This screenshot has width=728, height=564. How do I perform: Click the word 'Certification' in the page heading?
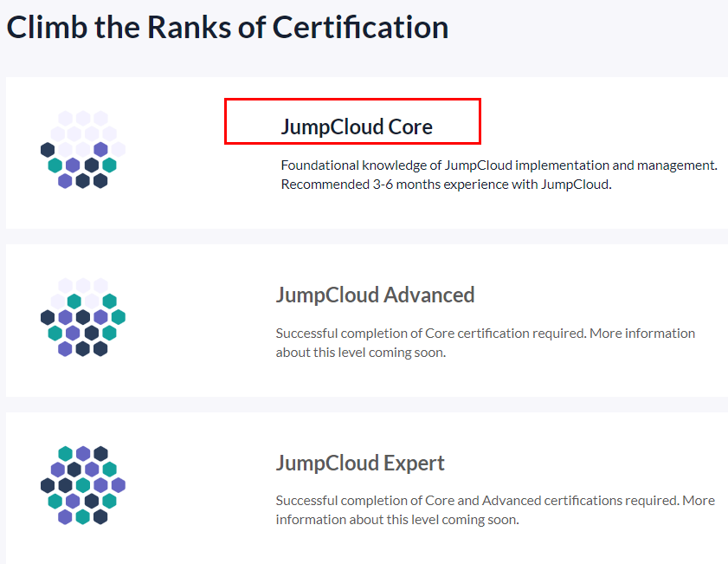coord(360,28)
